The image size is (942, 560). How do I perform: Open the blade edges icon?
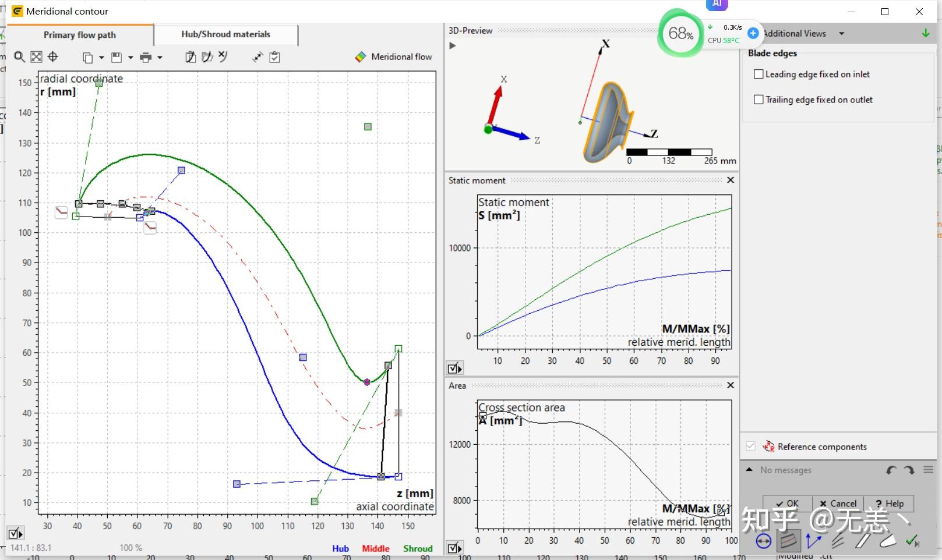[887, 541]
